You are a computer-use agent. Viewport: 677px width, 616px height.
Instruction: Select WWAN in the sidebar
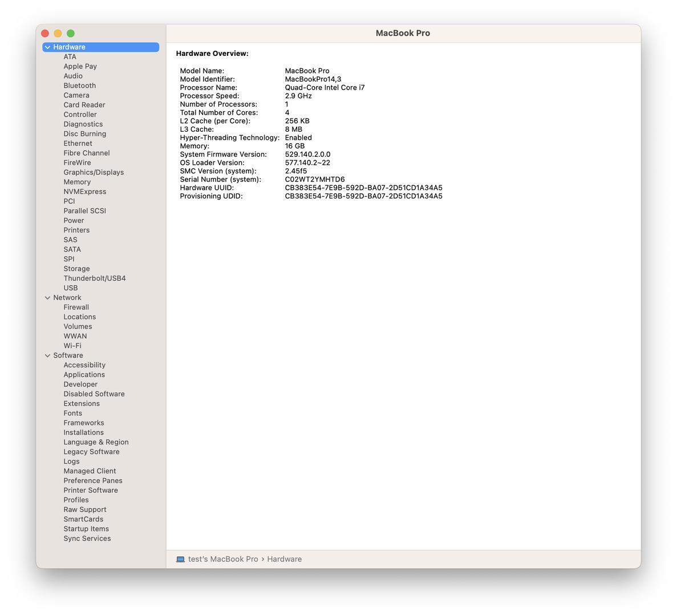coord(75,337)
